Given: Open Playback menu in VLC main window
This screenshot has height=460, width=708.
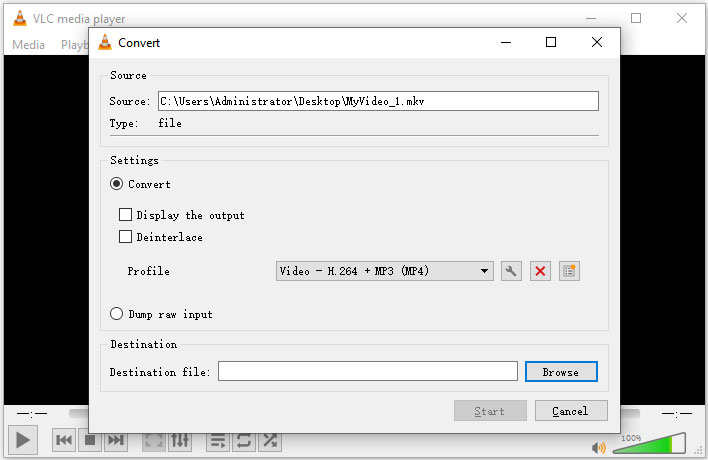Looking at the screenshot, I should tap(75, 45).
